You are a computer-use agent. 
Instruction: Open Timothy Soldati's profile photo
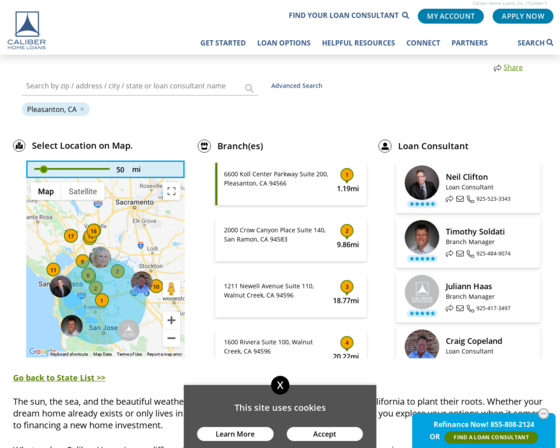coord(422,237)
